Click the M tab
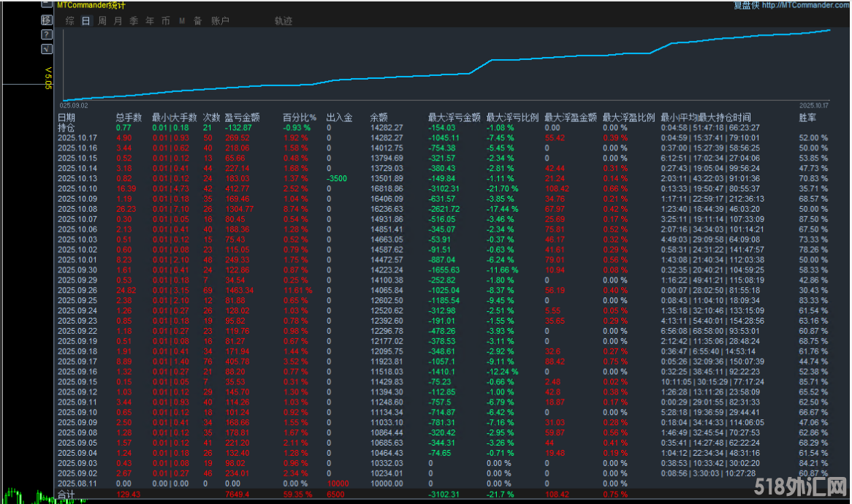 coord(182,21)
